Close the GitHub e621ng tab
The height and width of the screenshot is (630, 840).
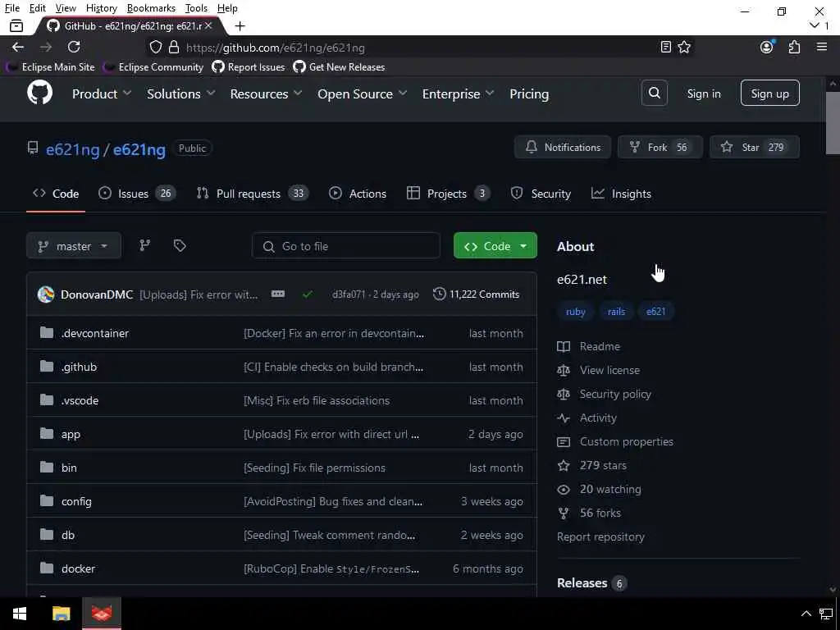point(208,25)
